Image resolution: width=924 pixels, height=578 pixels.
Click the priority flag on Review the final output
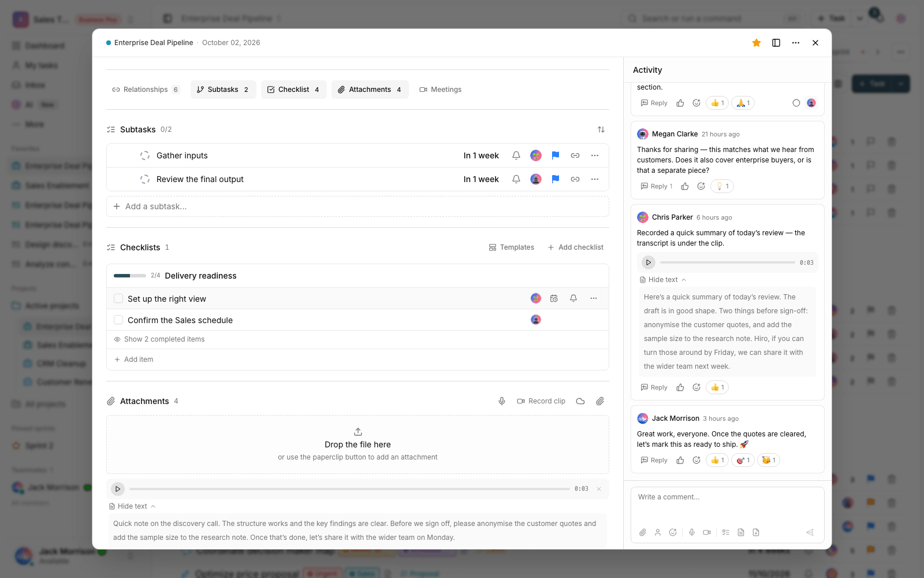point(556,179)
